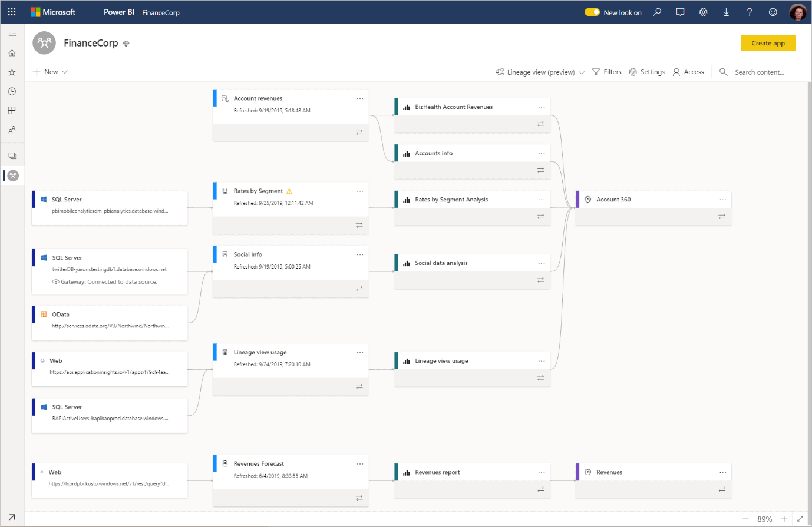The image size is (812, 527).
Task: Show lineage for Account 360 dashboard
Action: pos(722,217)
